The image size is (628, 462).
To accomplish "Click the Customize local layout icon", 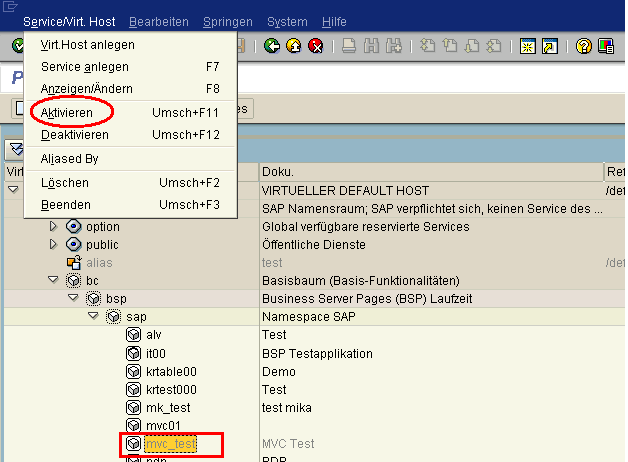I will (x=606, y=46).
